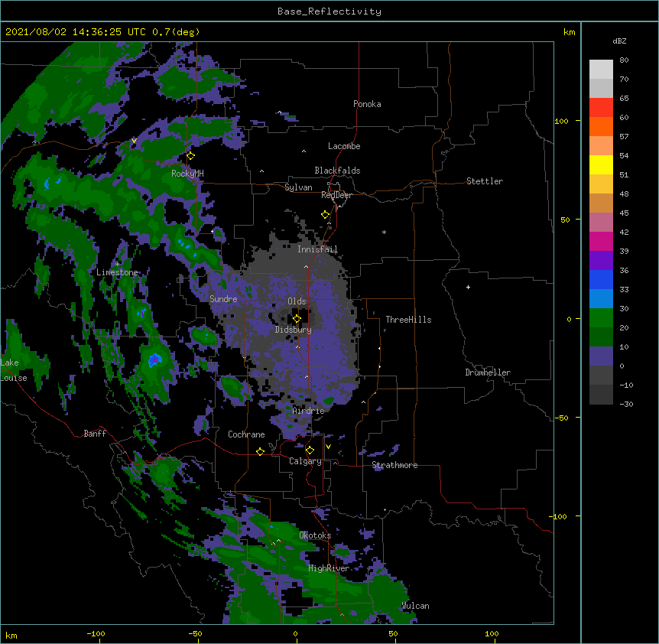This screenshot has width=659, height=644.
Task: Select the RedDeer city label
Action: 336,195
